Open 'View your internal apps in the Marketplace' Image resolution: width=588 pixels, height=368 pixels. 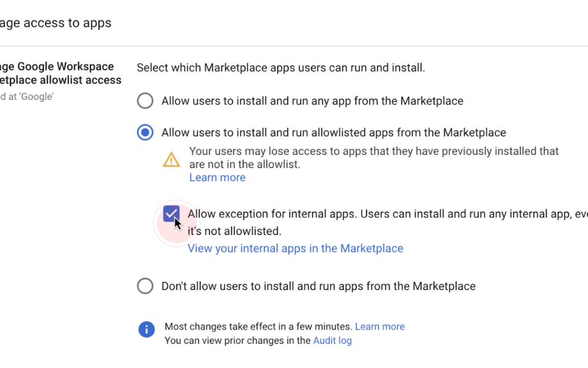tap(295, 248)
